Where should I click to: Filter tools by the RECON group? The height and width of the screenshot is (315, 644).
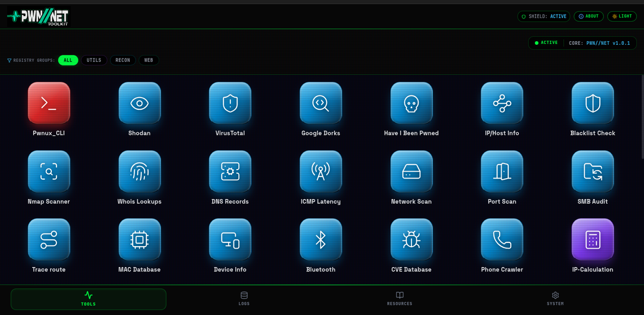123,60
